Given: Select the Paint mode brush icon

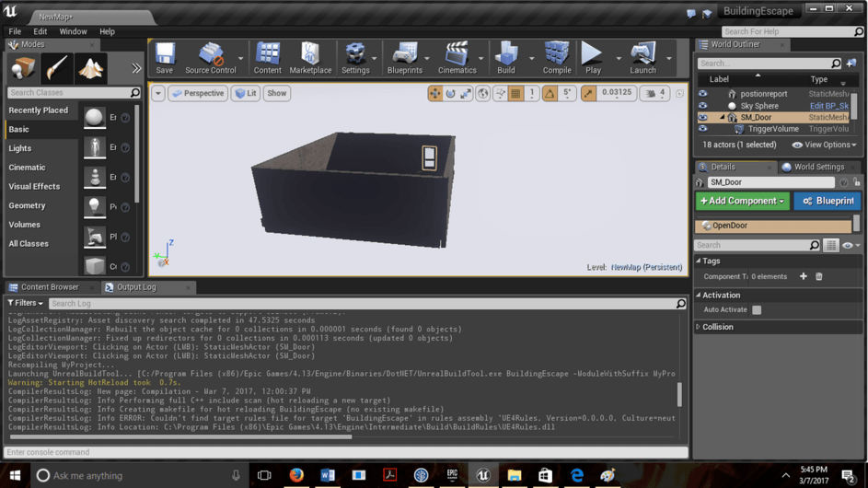Looking at the screenshot, I should [56, 68].
